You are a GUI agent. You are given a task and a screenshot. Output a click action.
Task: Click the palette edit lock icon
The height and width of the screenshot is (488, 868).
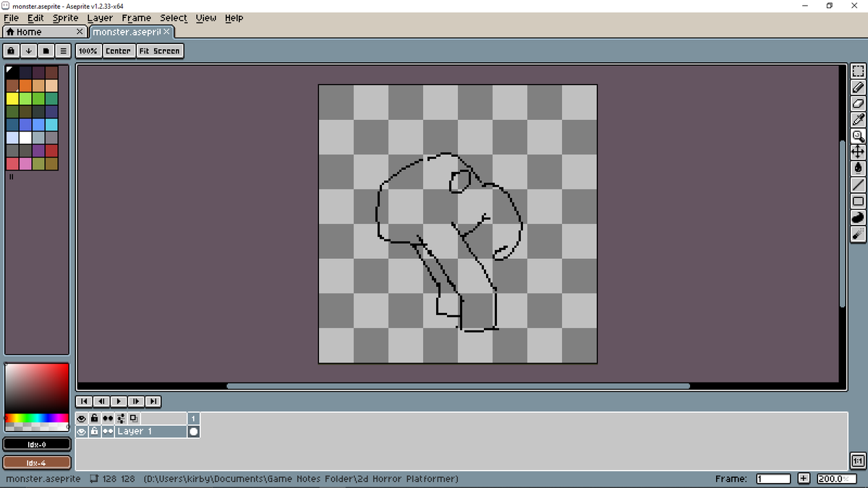coord(12,51)
